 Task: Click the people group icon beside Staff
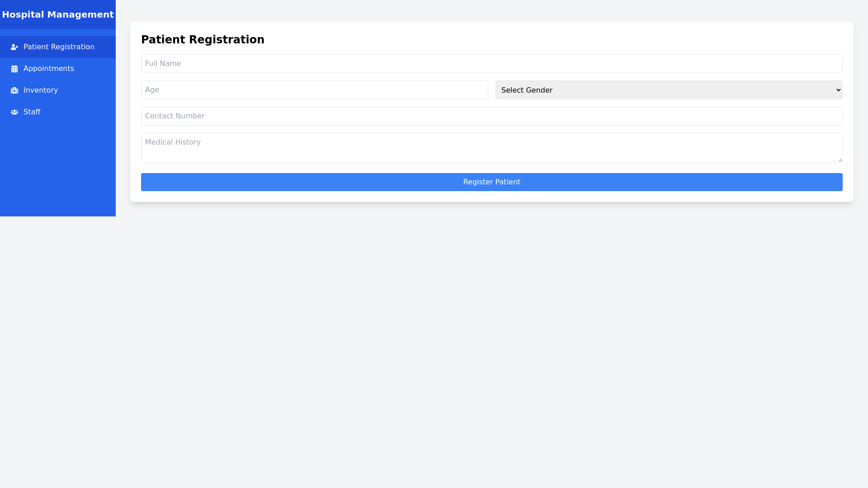(14, 112)
